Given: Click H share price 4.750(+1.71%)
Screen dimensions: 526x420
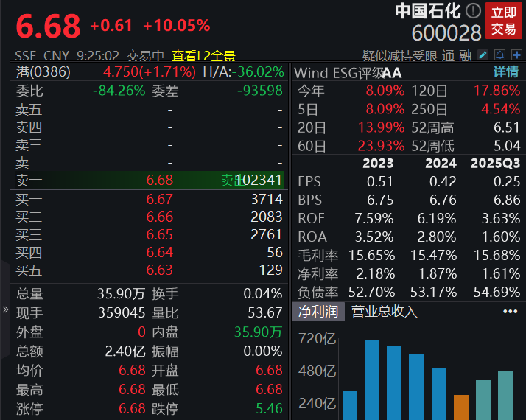Looking at the screenshot, I should [150, 71].
